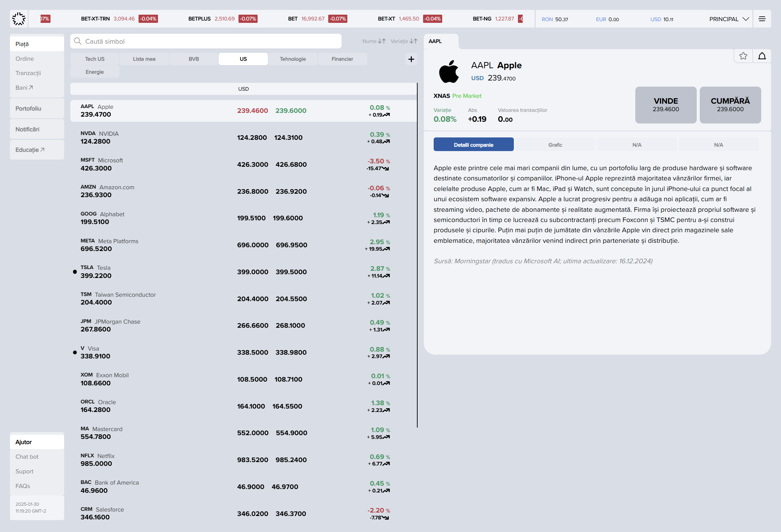
Task: Open Educație external link
Action: 37,150
